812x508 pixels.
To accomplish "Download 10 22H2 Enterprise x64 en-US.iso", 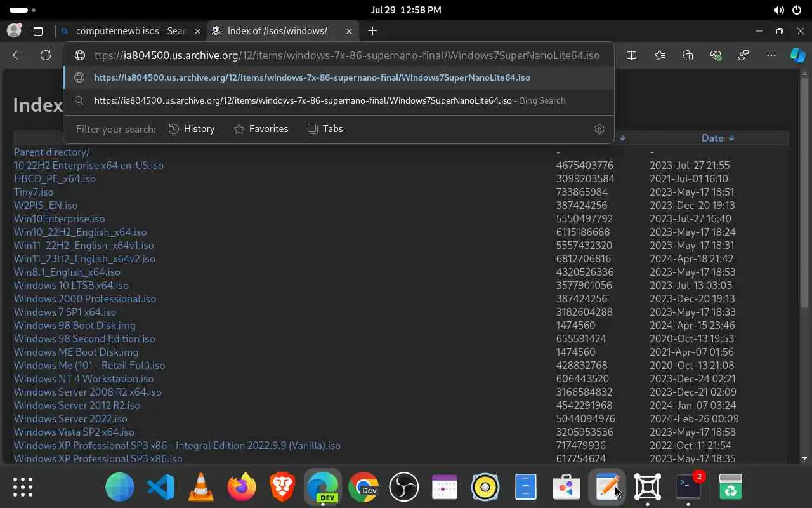I will [89, 165].
